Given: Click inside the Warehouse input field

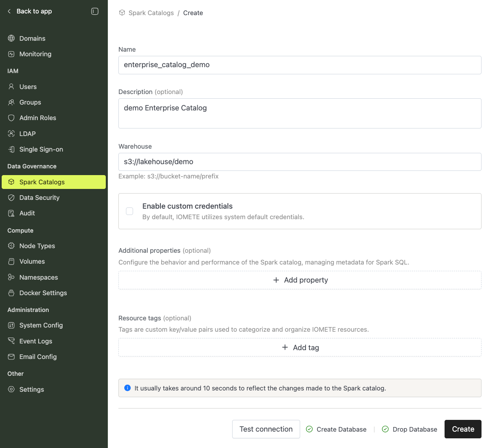Looking at the screenshot, I should 300,162.
